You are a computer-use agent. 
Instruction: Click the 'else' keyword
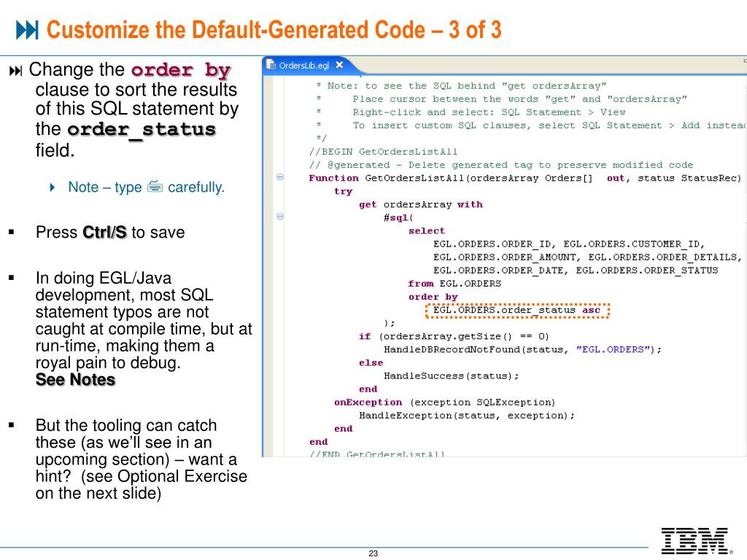(x=371, y=363)
